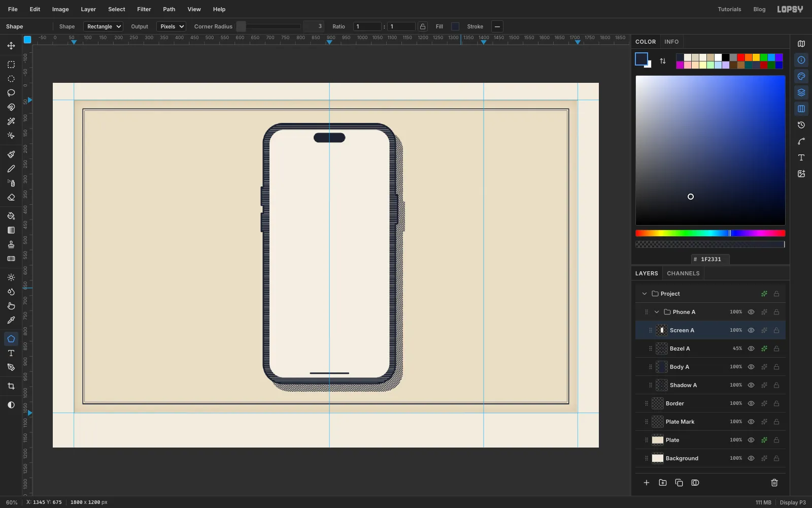This screenshot has height=508, width=812.
Task: Delete the selected layer
Action: [x=774, y=483]
